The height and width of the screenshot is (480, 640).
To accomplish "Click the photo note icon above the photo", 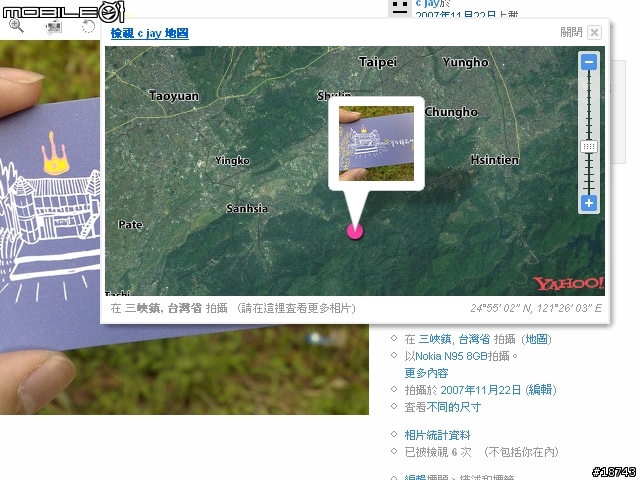I will click(53, 27).
